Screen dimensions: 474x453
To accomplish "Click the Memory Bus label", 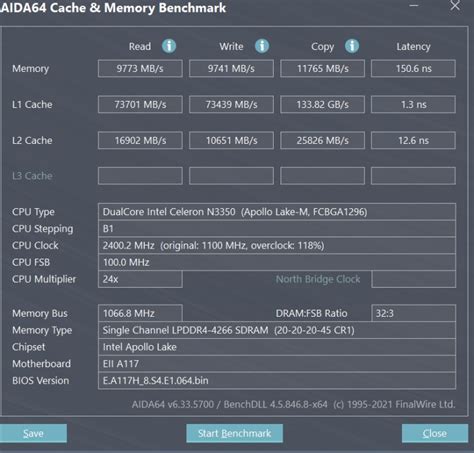I will [x=40, y=313].
